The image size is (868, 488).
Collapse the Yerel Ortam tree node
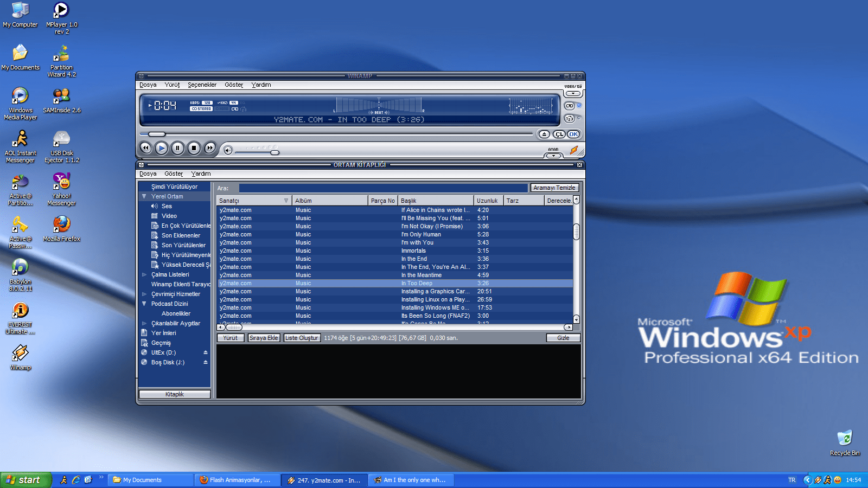click(144, 196)
